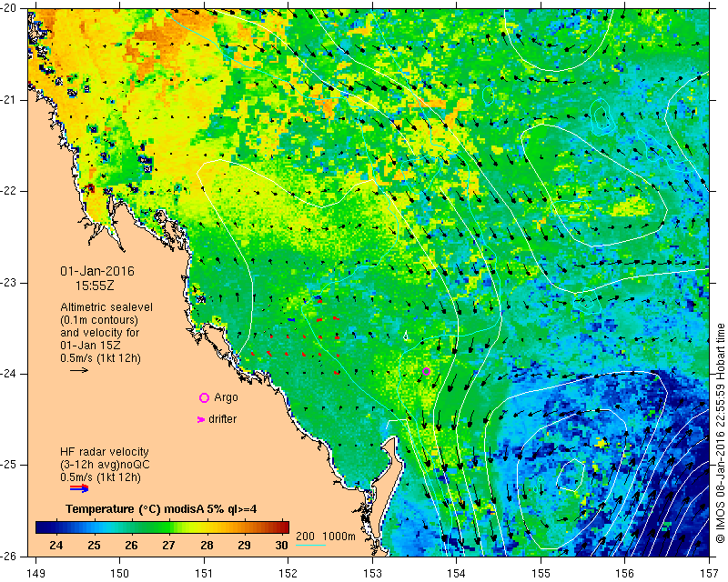Click the red-blue HF radar velocity arrow

click(79, 488)
